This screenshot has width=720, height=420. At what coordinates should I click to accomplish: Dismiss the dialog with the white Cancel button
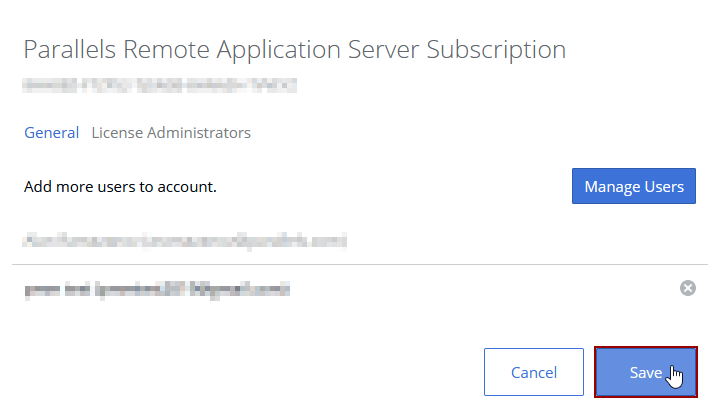[533, 372]
